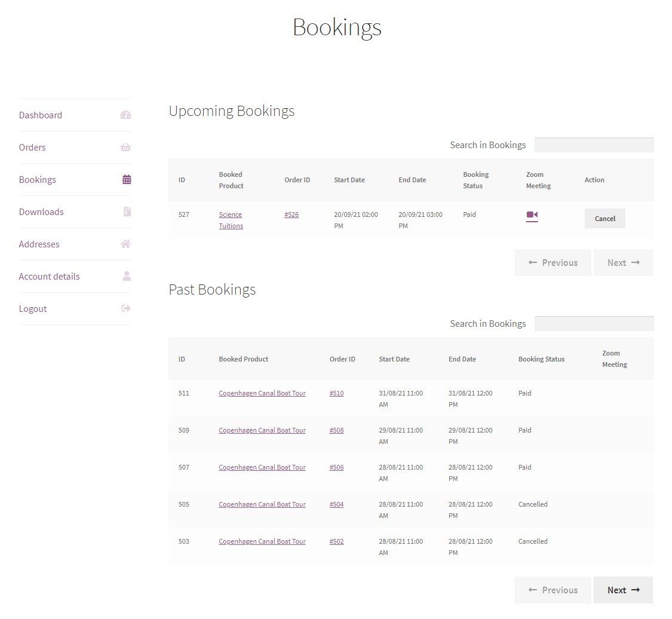Click the Logout arrow icon
This screenshot has width=672, height=619.
click(126, 309)
